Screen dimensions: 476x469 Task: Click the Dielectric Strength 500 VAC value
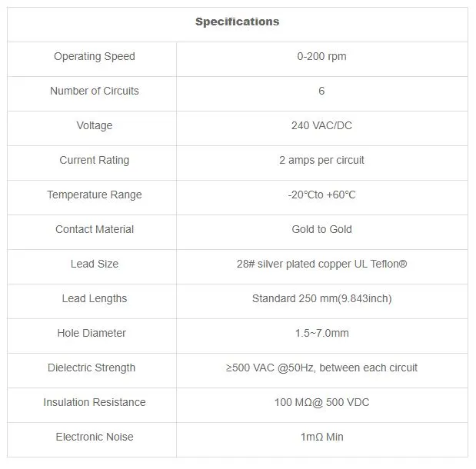pyautogui.click(x=321, y=368)
